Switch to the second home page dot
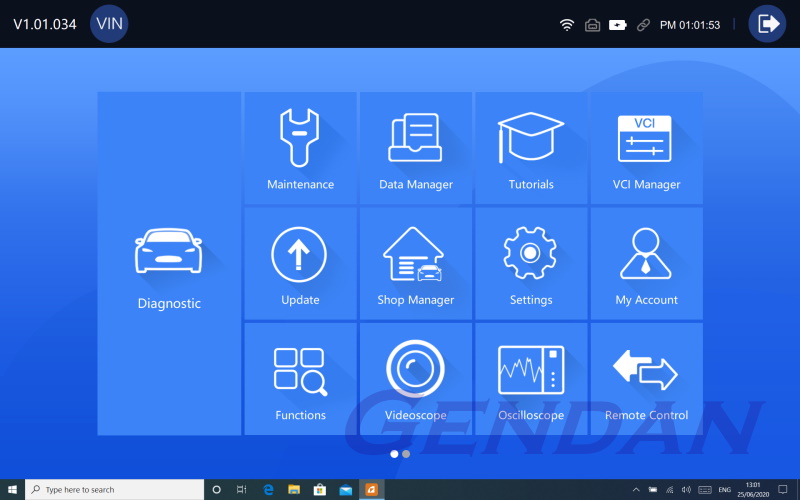 click(406, 454)
